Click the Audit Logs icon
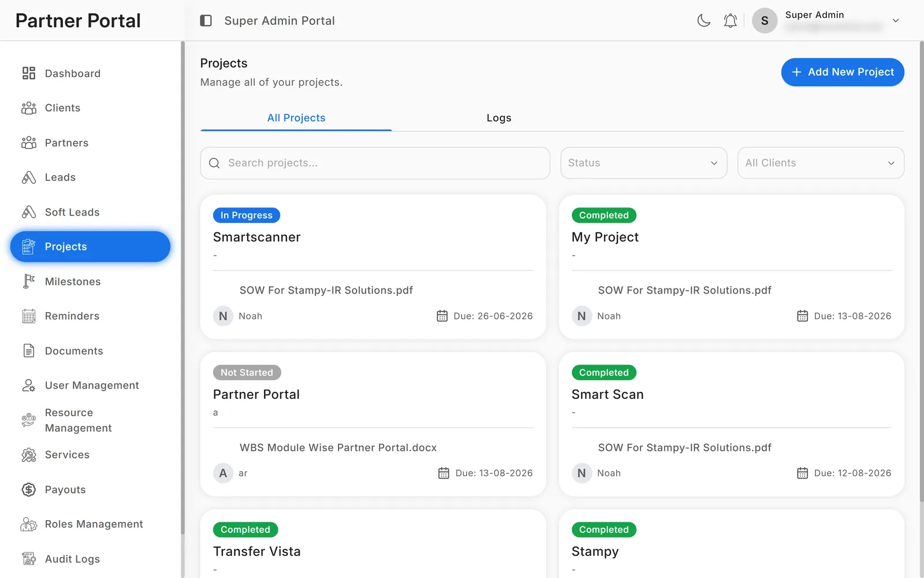Screen dimensions: 924x578 29,559
